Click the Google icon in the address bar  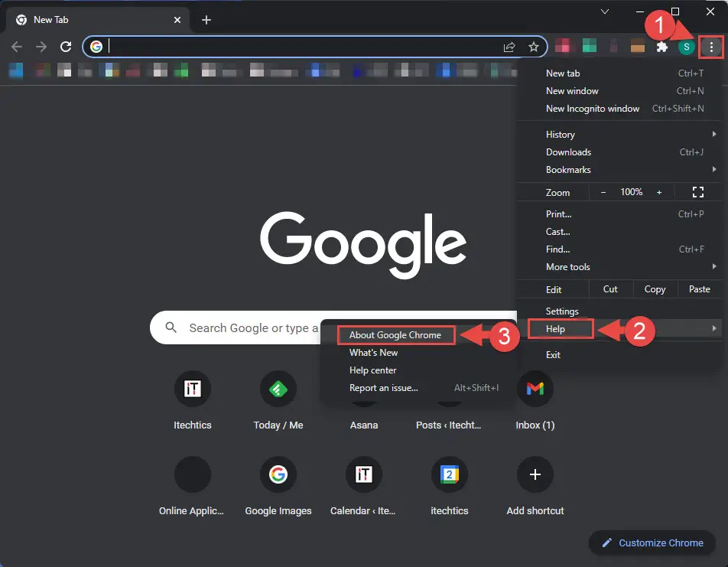coord(96,47)
